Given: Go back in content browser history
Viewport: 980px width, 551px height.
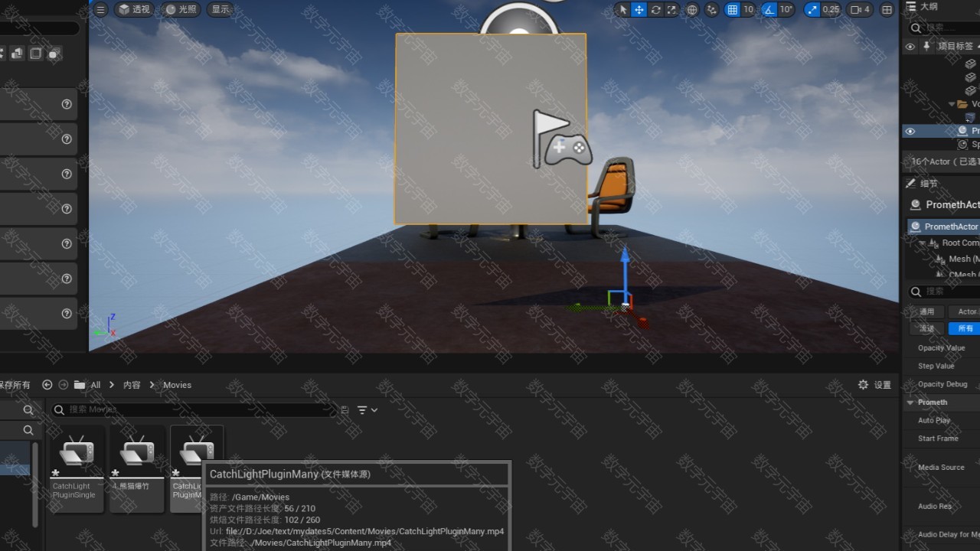Looking at the screenshot, I should coord(47,385).
